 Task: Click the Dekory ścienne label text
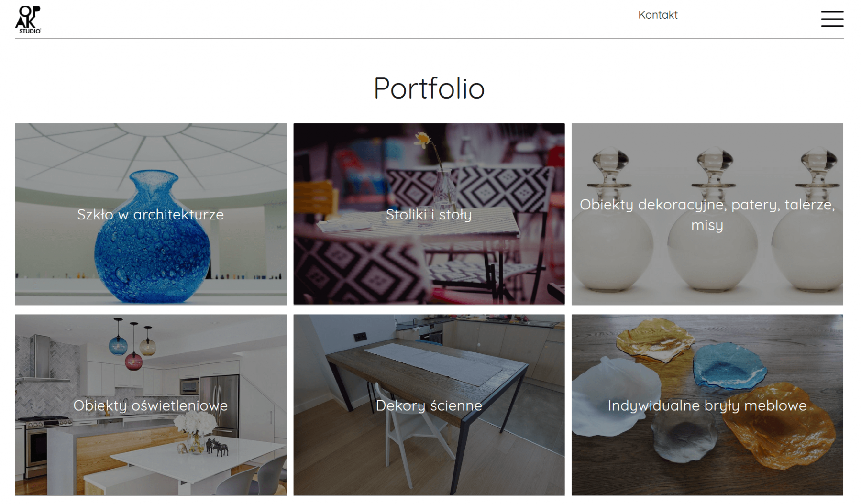(429, 405)
